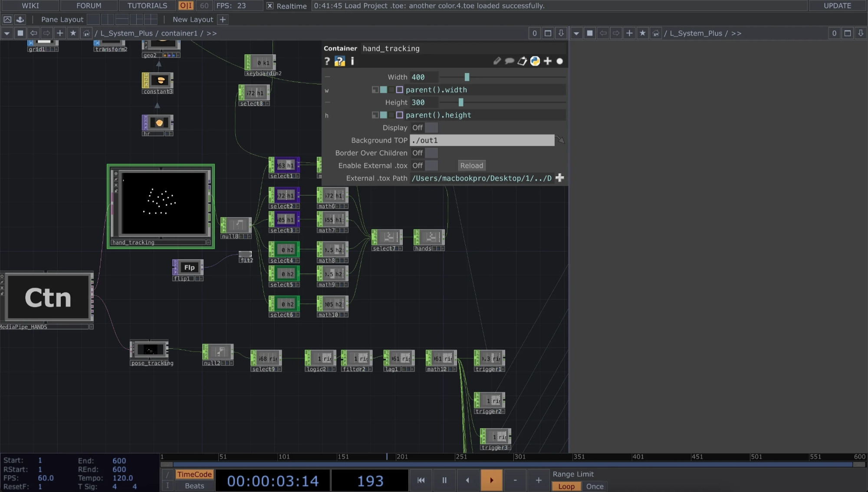Click the Reload button

click(x=471, y=165)
